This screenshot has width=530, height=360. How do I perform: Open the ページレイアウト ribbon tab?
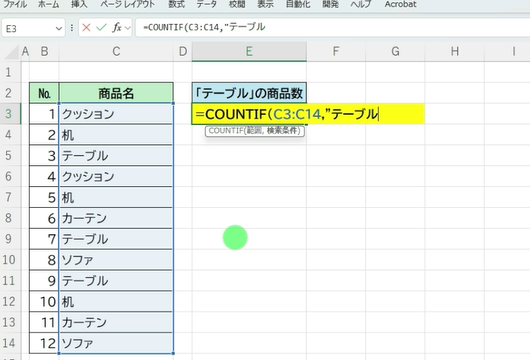pyautogui.click(x=128, y=4)
